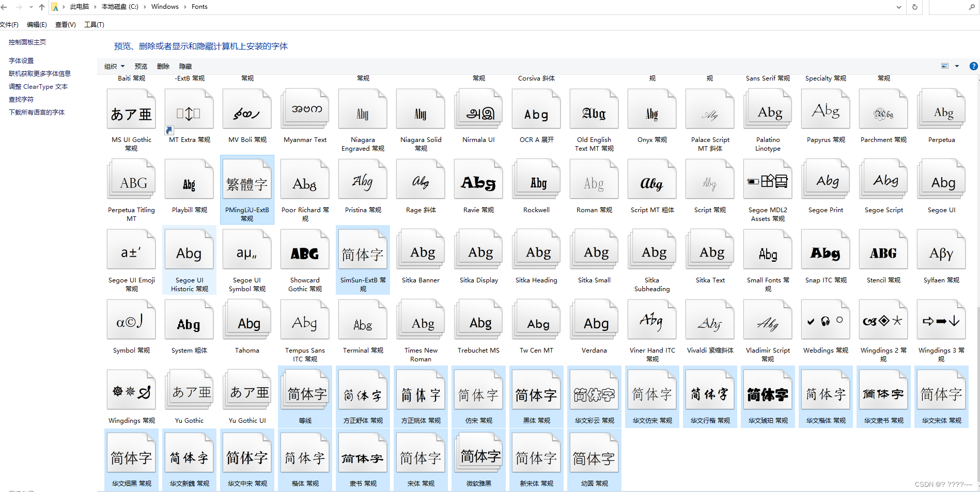Open 字体设置 link

(21, 60)
